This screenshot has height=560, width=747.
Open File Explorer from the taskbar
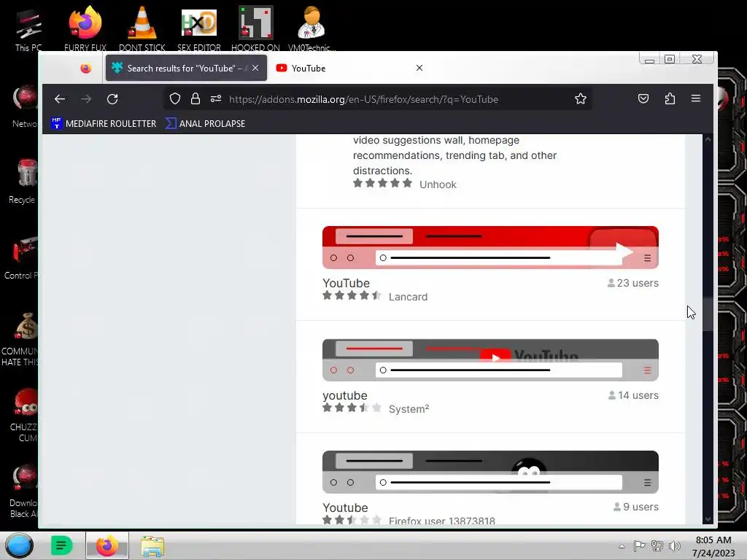[x=152, y=545]
